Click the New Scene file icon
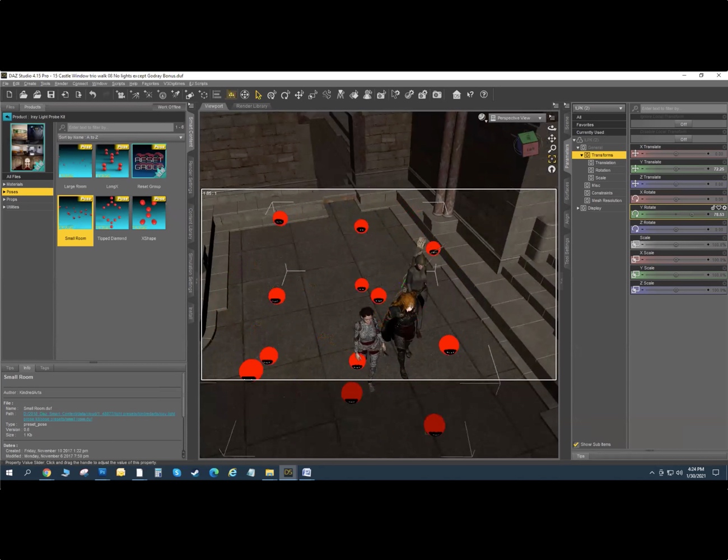 10,95
